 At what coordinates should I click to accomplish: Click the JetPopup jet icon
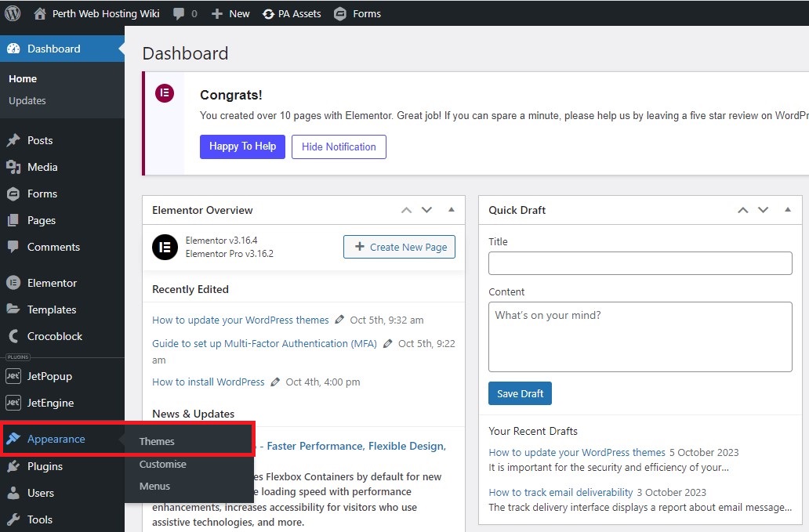click(x=13, y=376)
